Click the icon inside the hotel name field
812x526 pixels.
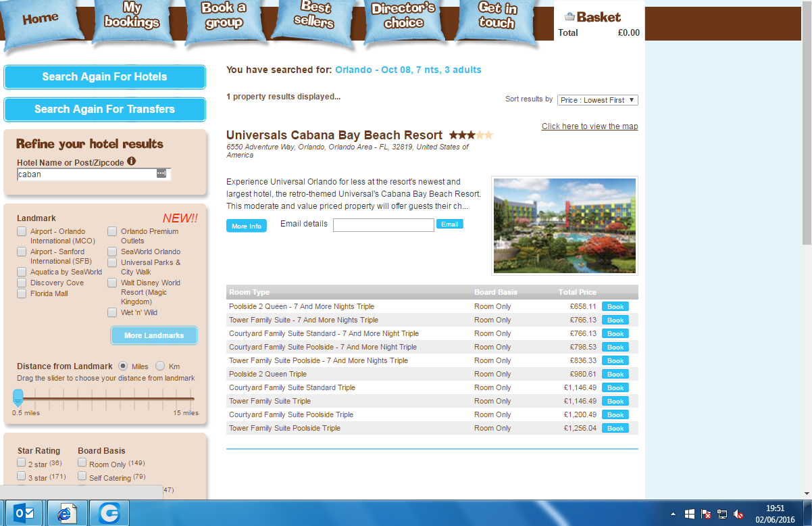[x=161, y=174]
